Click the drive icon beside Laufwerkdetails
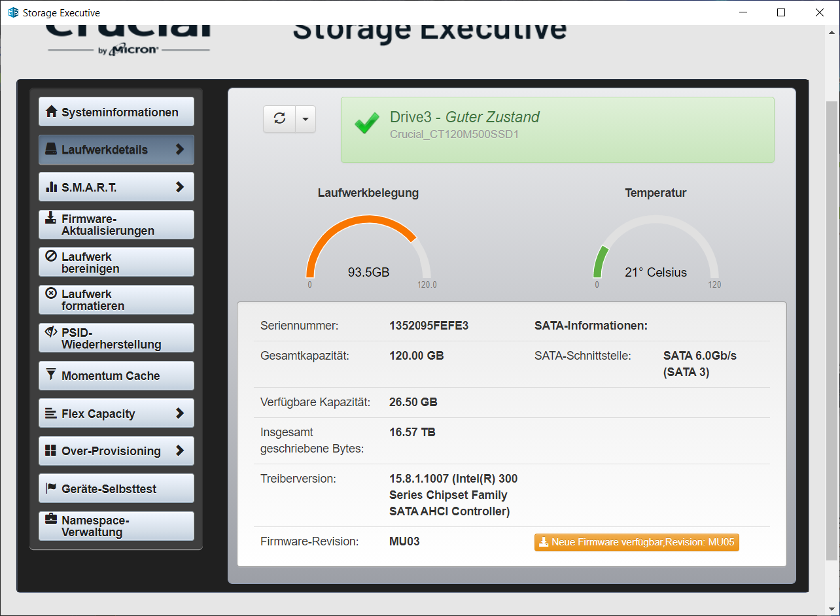Screen dimensions: 840x616 (51, 149)
